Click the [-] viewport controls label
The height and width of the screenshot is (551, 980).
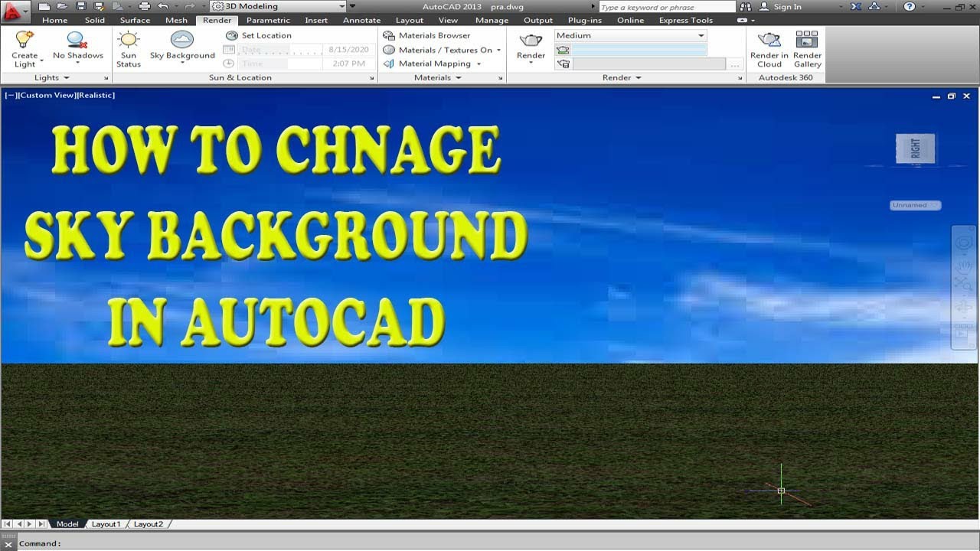11,96
